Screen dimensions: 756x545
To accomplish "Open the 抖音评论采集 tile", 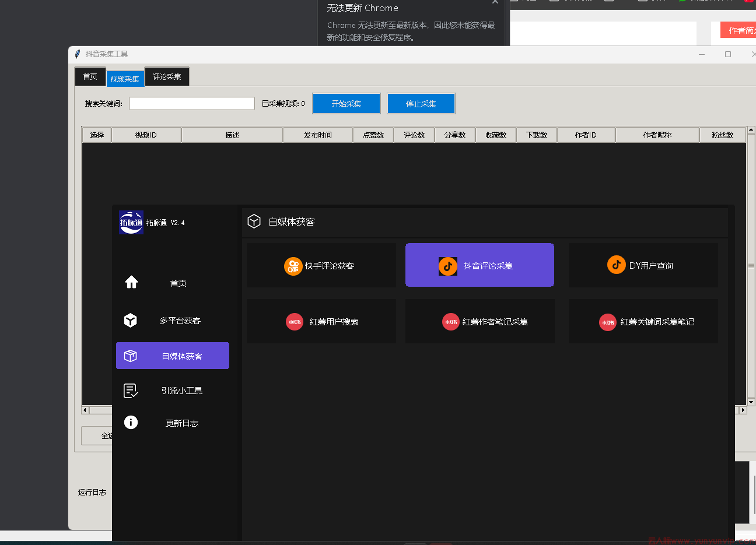I will point(480,265).
